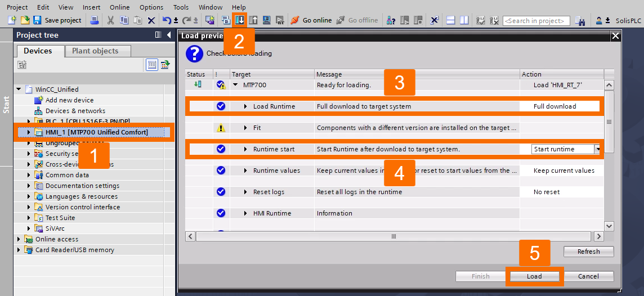The image size is (644, 296).
Task: Click the Save project toolbar button
Action: [x=57, y=20]
